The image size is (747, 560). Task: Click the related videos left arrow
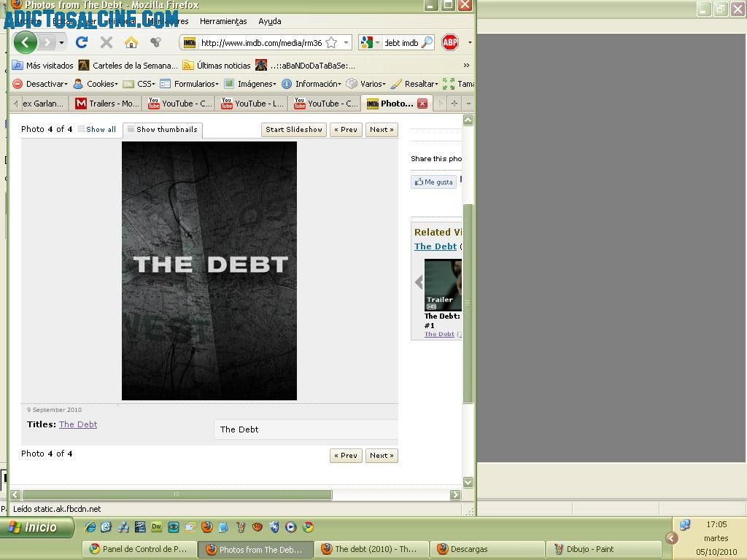(419, 282)
